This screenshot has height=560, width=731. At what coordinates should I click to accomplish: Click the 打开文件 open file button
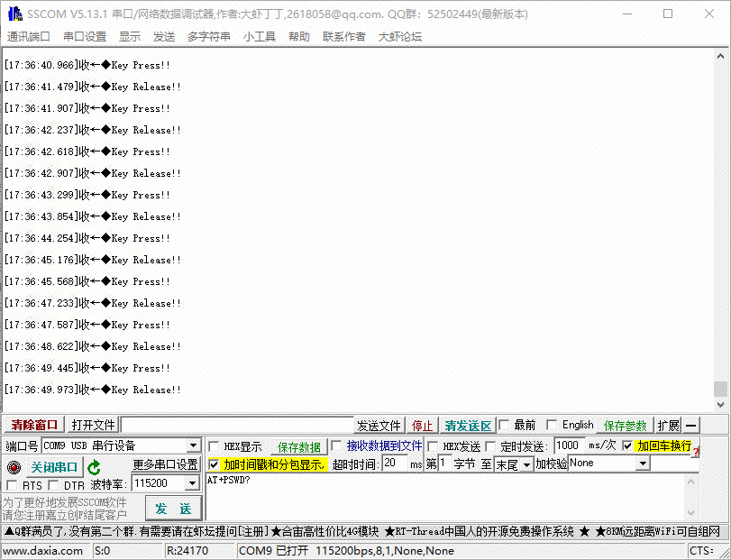point(93,426)
